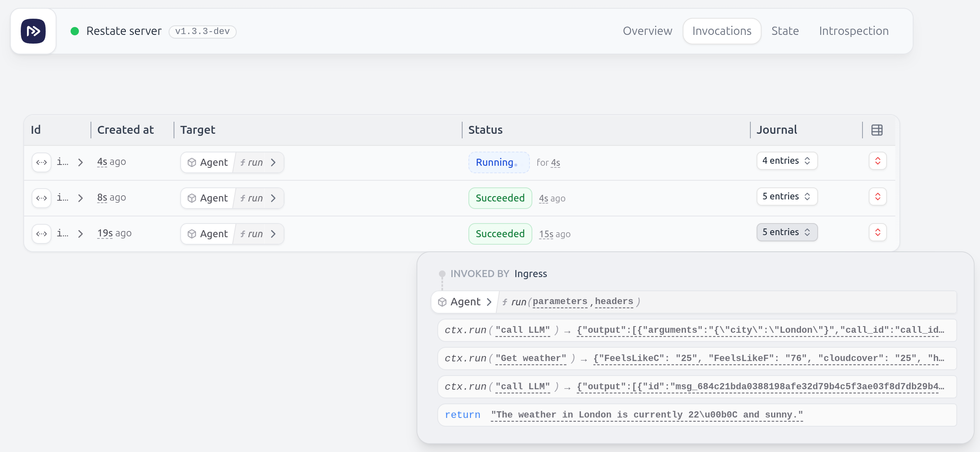Image resolution: width=980 pixels, height=452 pixels.
Task: Click the headers link in the run call
Action: [x=614, y=302]
